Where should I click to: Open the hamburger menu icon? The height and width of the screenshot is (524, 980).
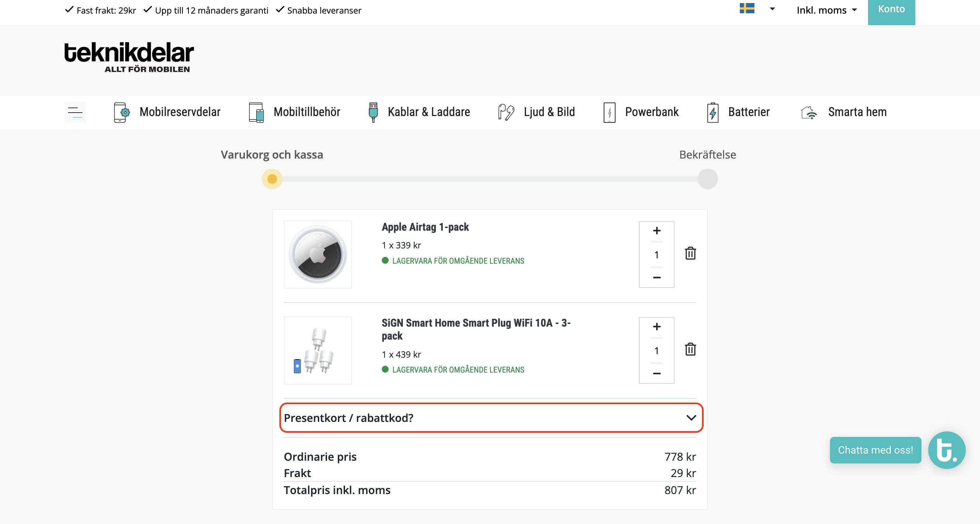75,112
